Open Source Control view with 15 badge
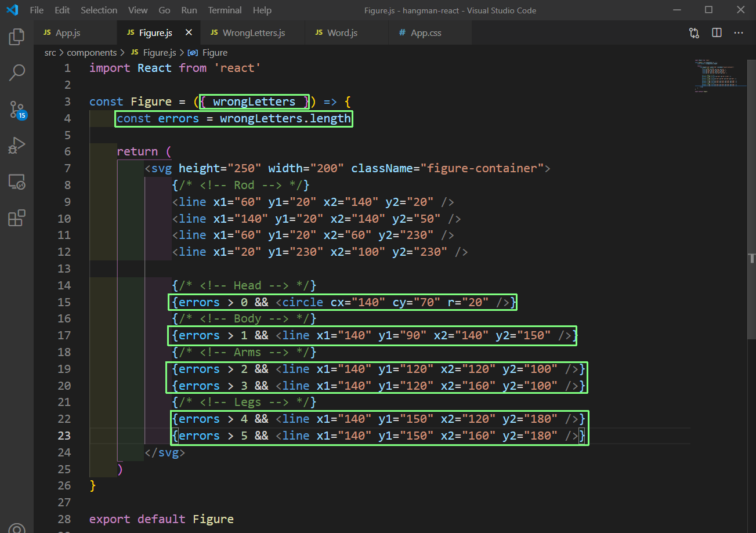 (x=17, y=109)
